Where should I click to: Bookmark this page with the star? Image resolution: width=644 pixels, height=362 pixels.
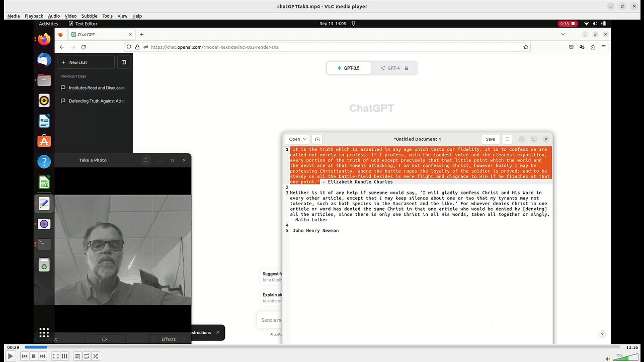pyautogui.click(x=526, y=47)
